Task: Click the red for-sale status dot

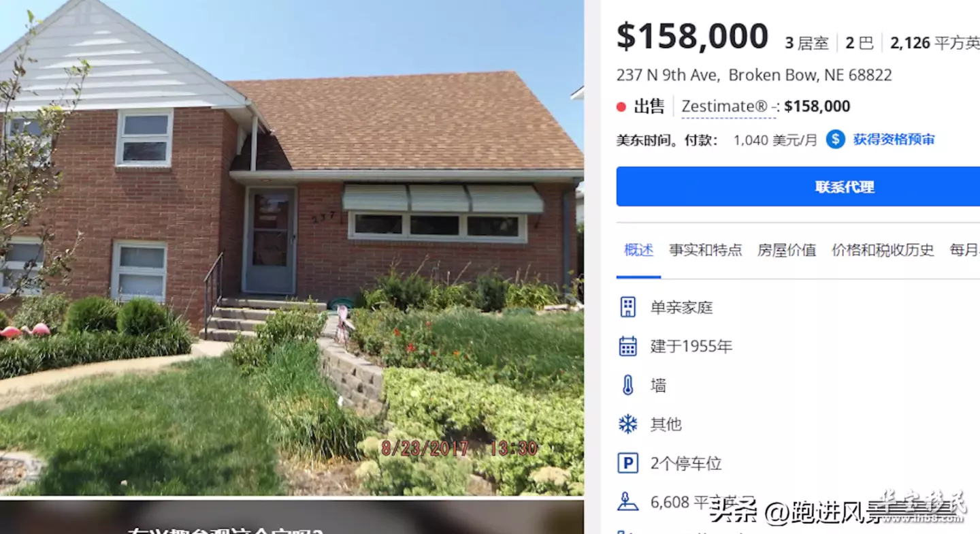Action: click(621, 107)
